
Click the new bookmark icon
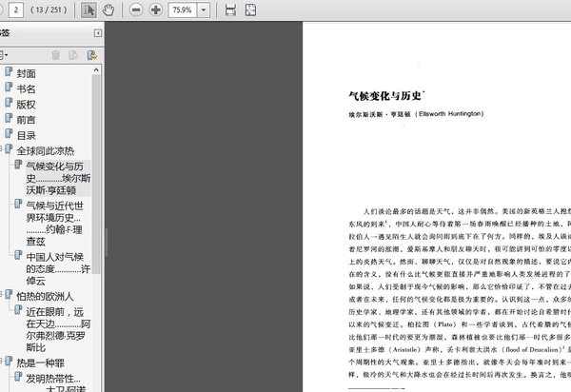(x=91, y=55)
